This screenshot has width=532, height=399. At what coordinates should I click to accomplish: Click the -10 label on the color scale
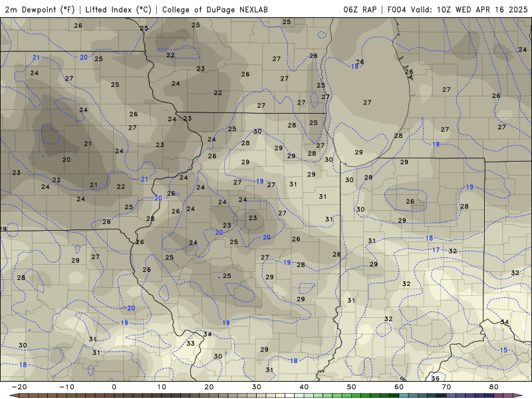(x=66, y=387)
